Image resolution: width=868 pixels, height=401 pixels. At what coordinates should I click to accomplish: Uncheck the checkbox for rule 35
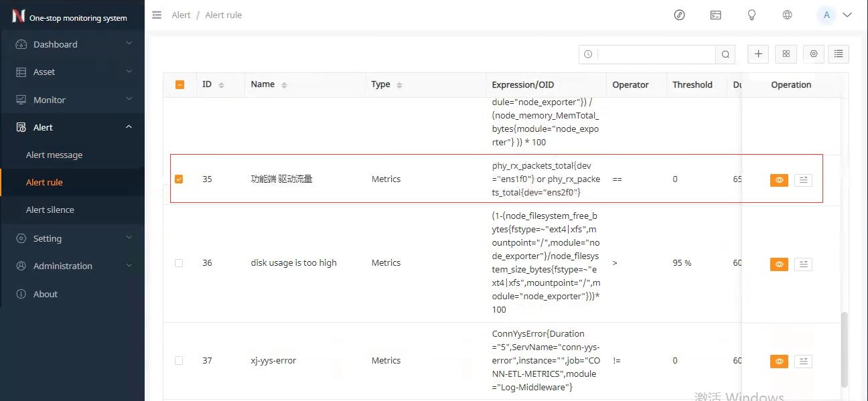[179, 179]
